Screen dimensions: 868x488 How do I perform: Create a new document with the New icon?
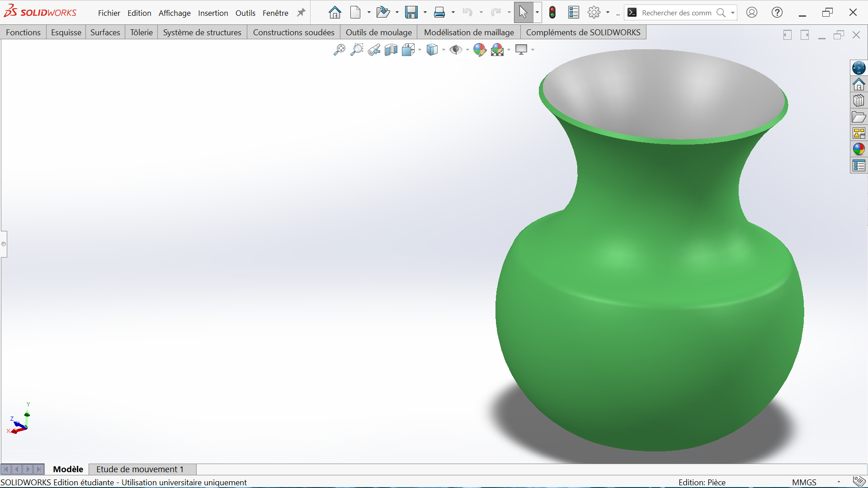356,13
